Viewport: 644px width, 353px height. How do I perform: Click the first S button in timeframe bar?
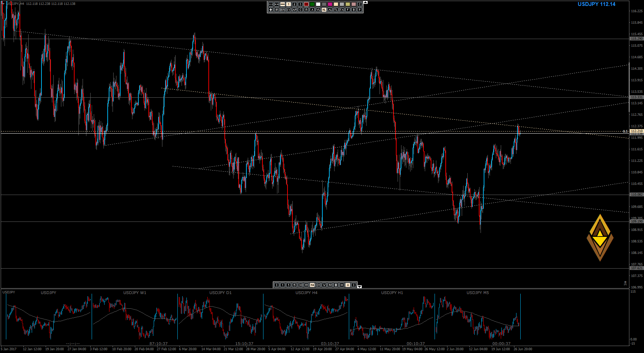point(277,285)
